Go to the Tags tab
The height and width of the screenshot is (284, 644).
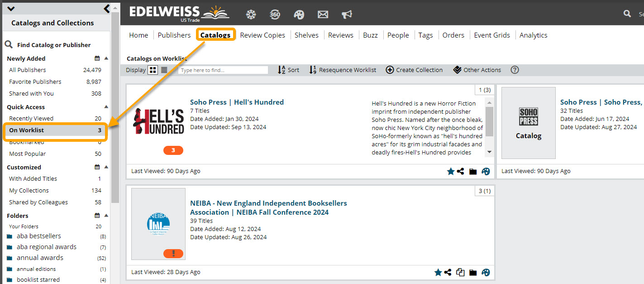tap(425, 35)
